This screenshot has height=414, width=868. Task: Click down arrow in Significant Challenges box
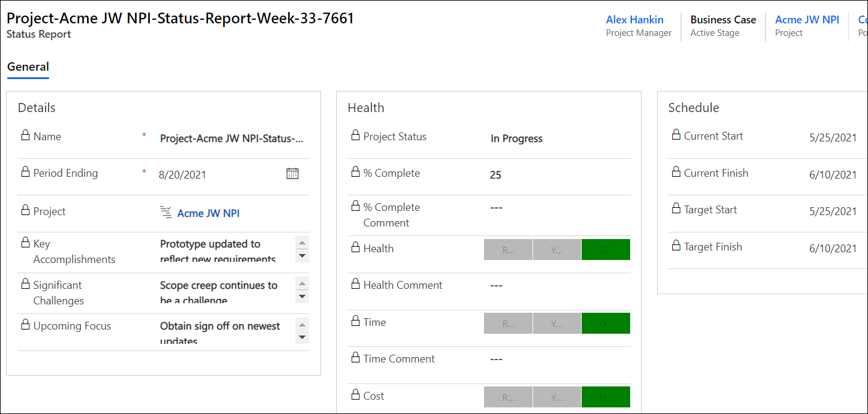(303, 297)
